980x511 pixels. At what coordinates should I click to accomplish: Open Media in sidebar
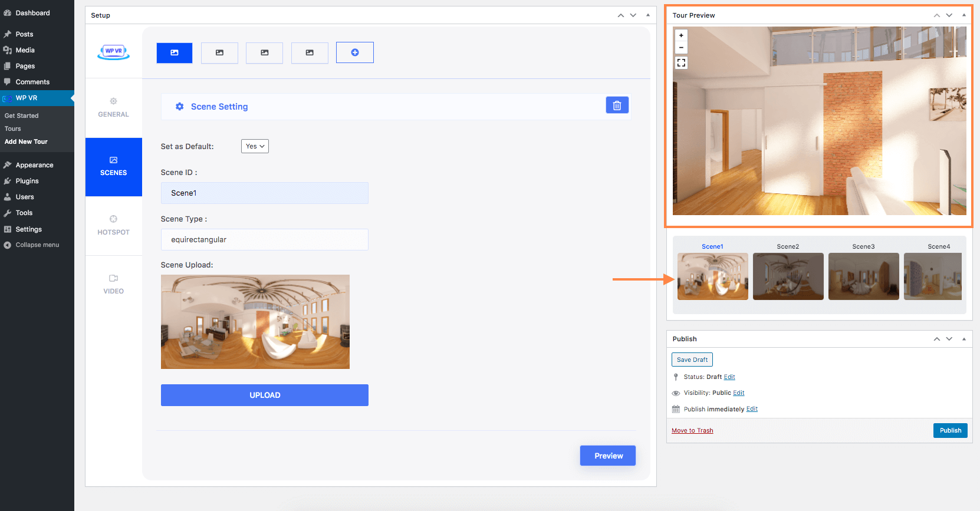click(x=37, y=50)
